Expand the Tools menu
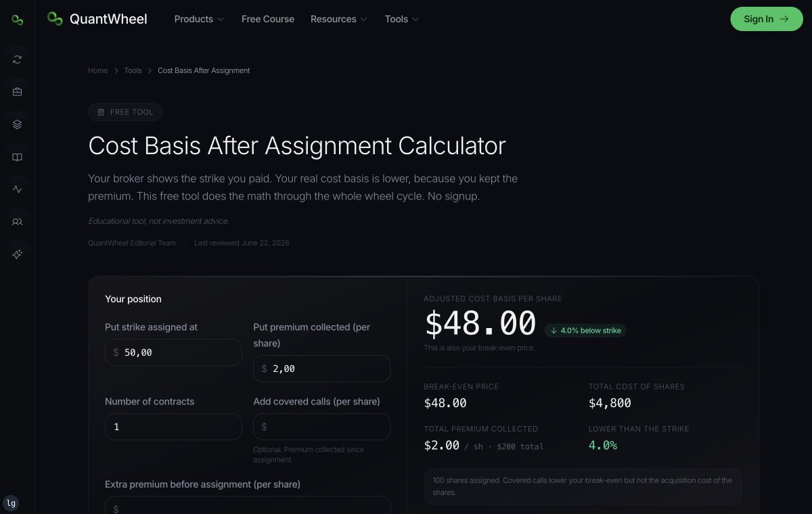The image size is (812, 514). (x=402, y=19)
